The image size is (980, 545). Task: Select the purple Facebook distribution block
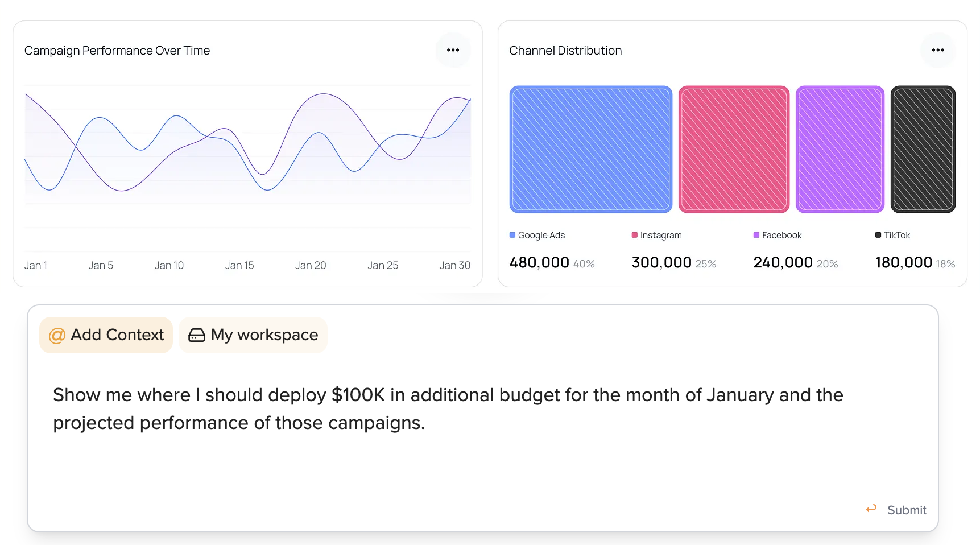[840, 150]
